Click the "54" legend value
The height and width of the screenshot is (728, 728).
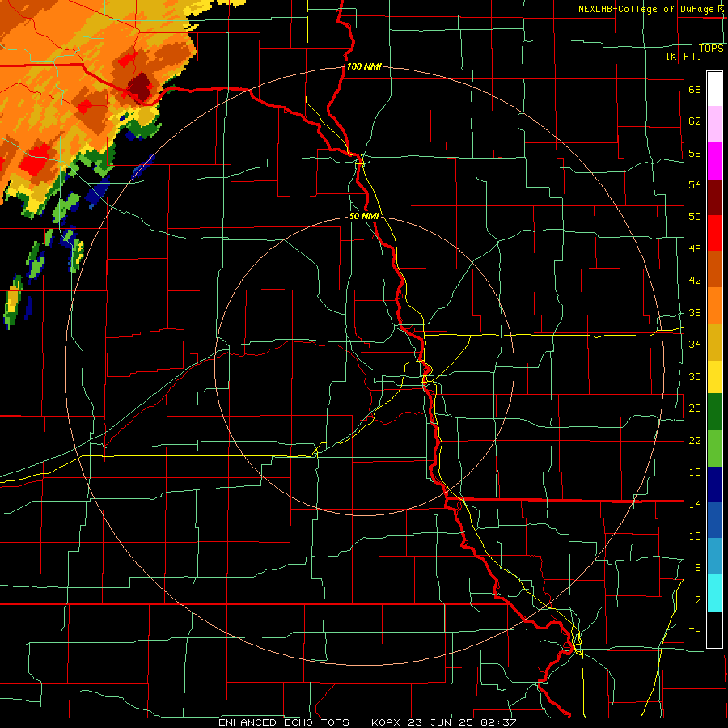point(695,184)
